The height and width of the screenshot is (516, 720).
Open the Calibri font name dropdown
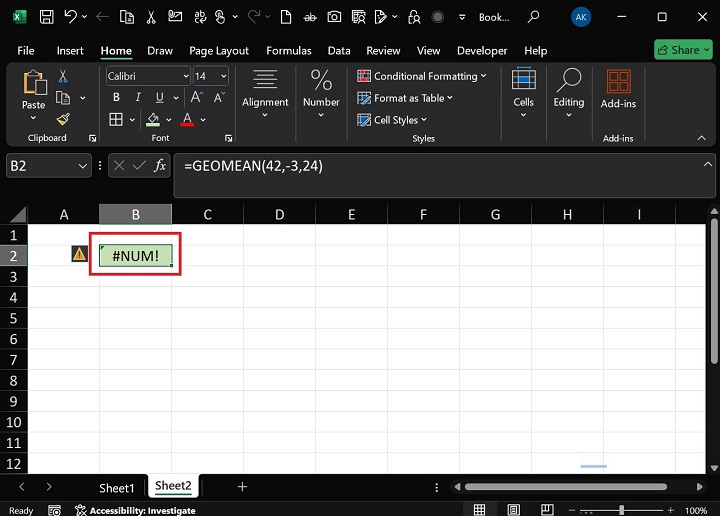click(x=186, y=76)
